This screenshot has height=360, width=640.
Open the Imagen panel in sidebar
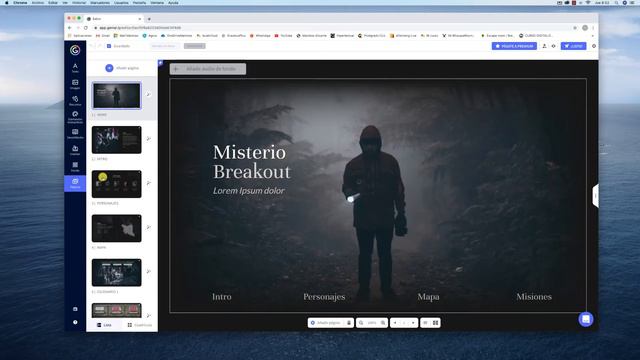point(75,84)
